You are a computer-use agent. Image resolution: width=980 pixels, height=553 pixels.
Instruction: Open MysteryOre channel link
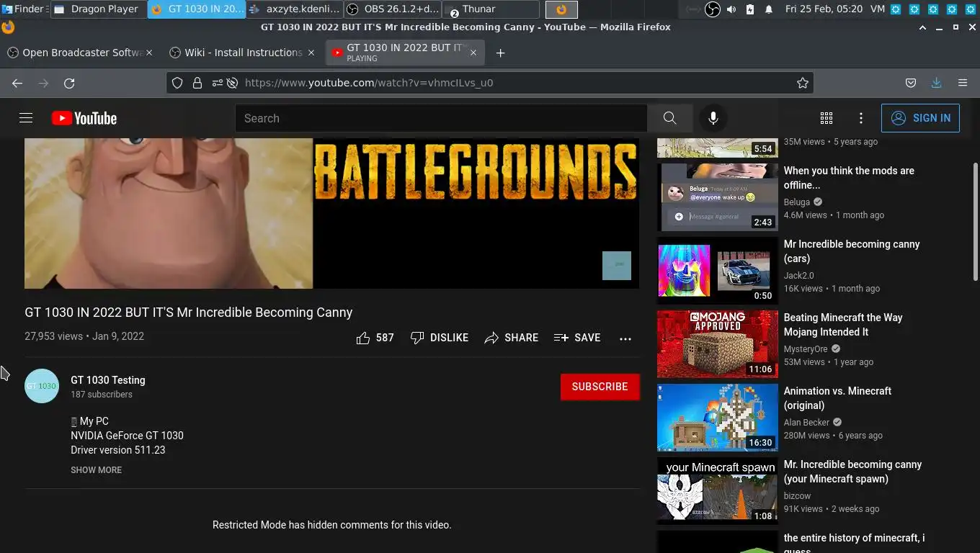[x=806, y=349]
